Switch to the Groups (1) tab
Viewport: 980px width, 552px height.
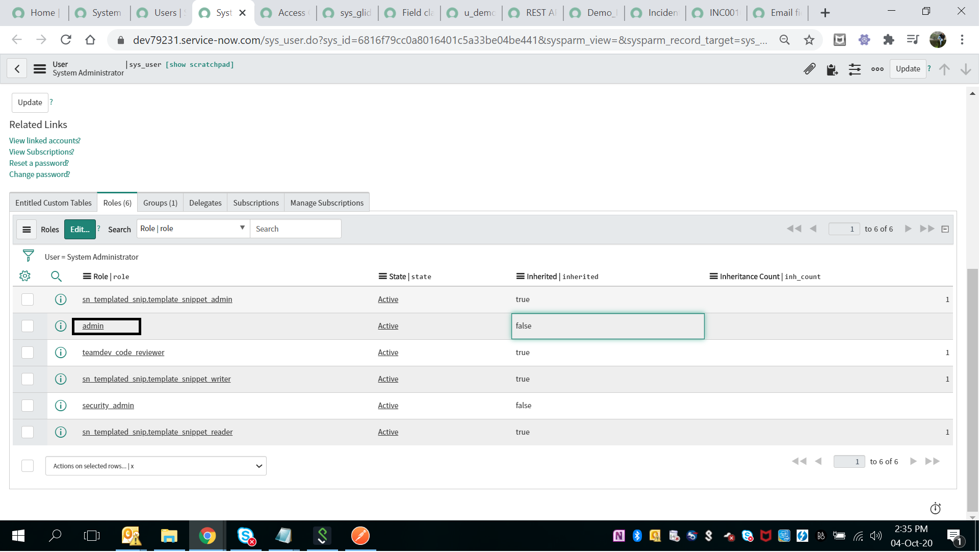point(161,203)
